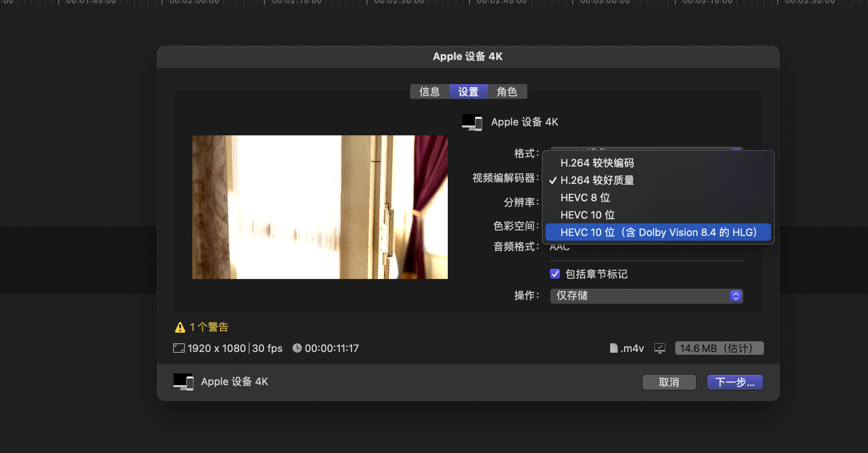Click the 30 fps frame rate text
The height and width of the screenshot is (453, 868).
click(267, 348)
